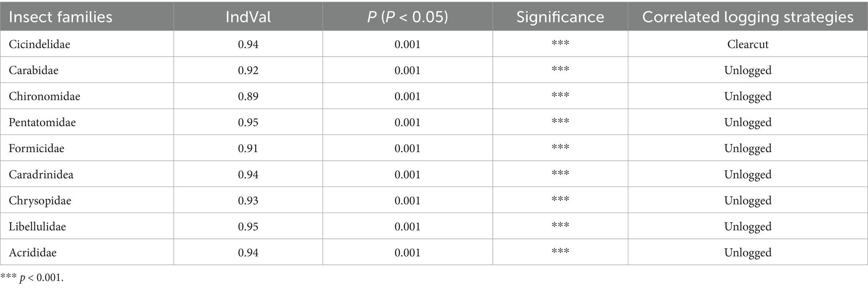Select the Significance column header

[560, 17]
